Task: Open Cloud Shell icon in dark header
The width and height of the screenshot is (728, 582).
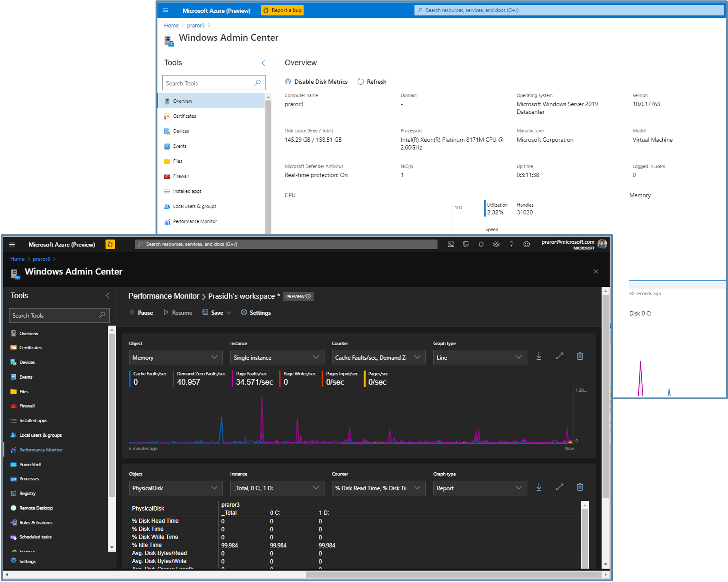Action: pyautogui.click(x=451, y=244)
